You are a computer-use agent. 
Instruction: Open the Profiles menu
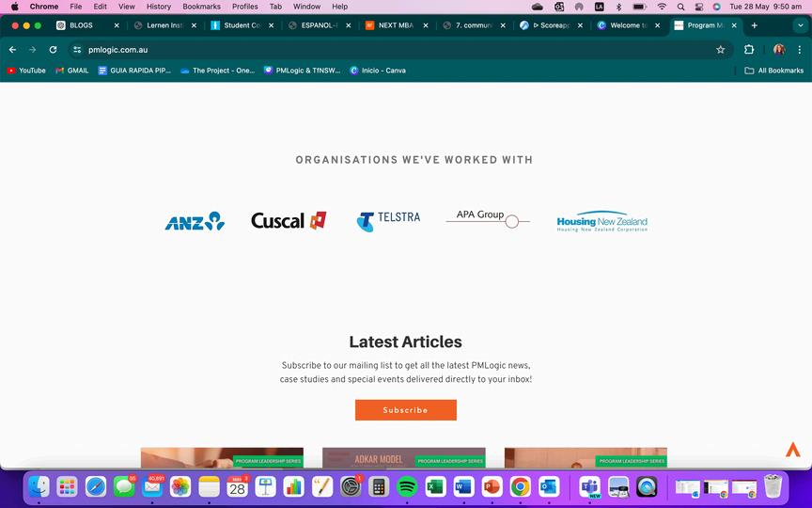[245, 7]
